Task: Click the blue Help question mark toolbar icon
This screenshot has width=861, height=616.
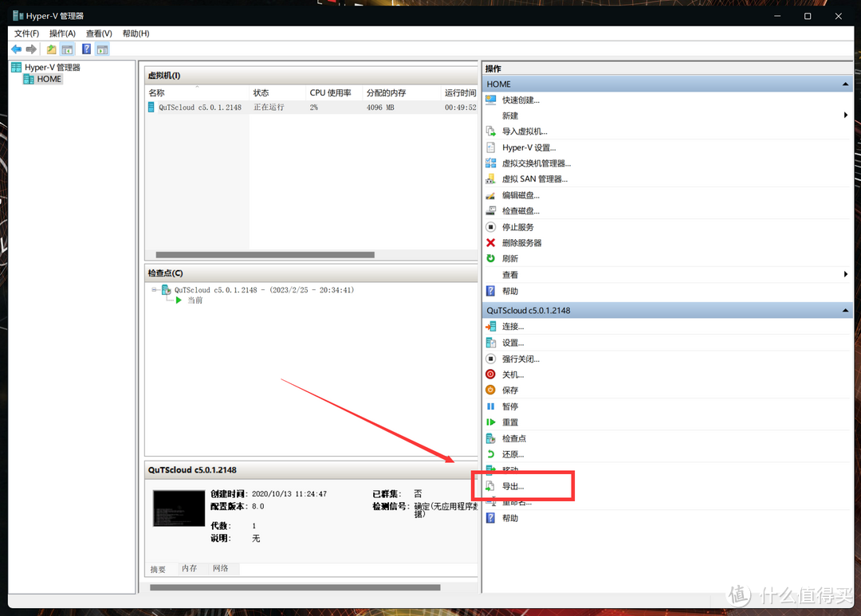Action: (86, 49)
